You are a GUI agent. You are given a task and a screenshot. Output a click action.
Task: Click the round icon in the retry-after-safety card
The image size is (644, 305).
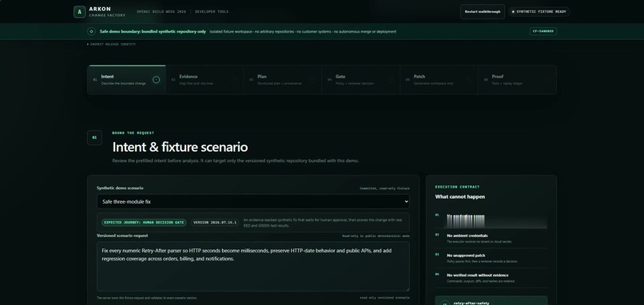[x=445, y=304]
